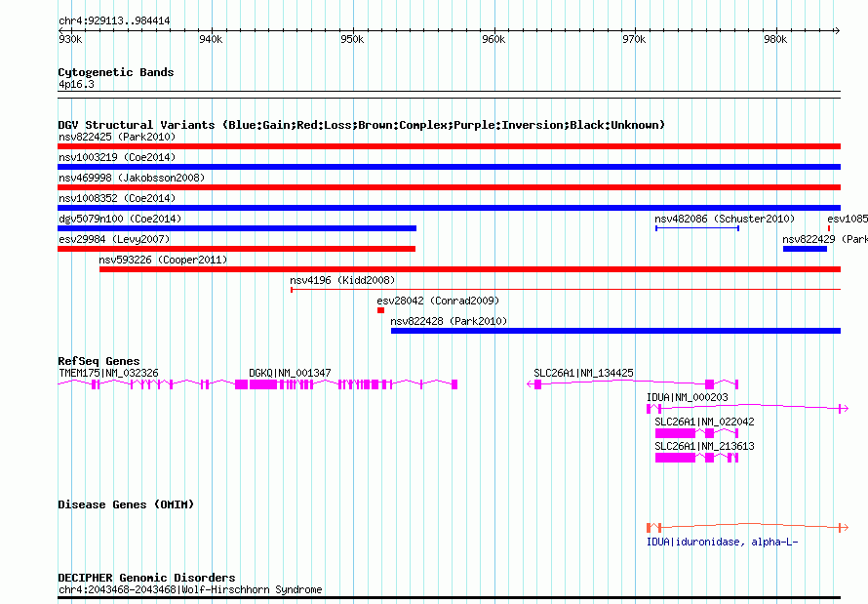Click the 930k ruler tick
Viewport: 868px width, 604px height.
[70, 39]
